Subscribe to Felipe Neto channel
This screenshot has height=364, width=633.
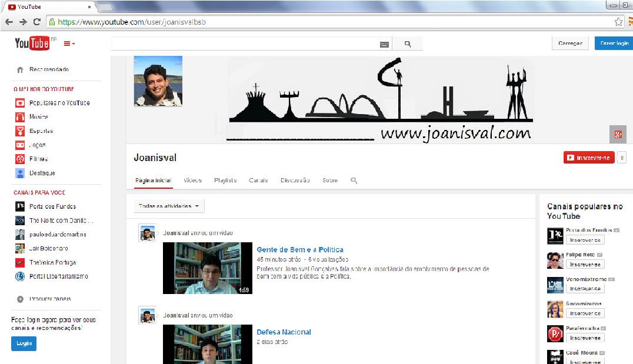[585, 265]
